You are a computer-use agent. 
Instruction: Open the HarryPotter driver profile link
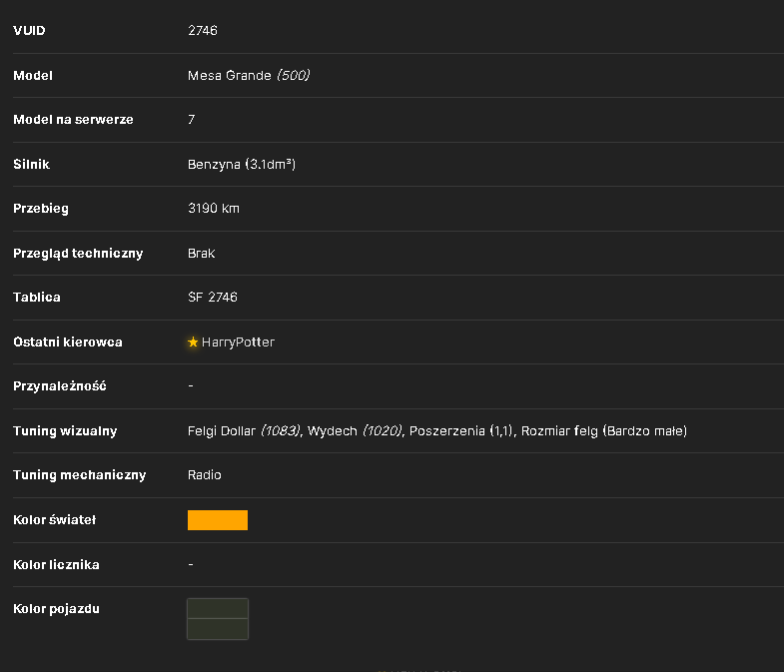pos(238,342)
